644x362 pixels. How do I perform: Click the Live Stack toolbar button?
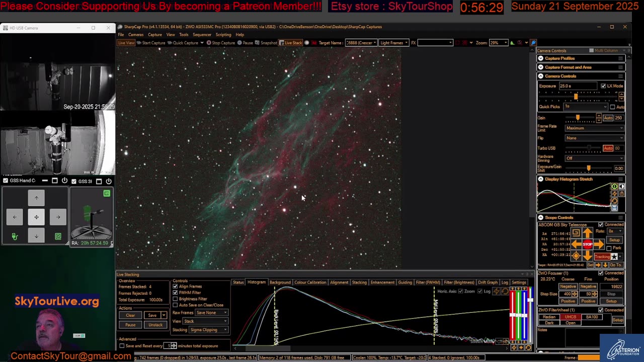[x=290, y=43]
